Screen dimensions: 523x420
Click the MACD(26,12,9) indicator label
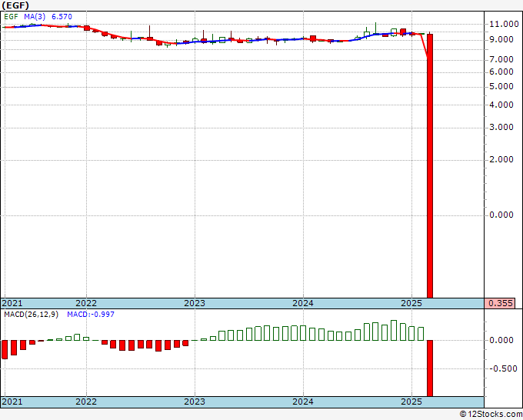[x=31, y=315]
